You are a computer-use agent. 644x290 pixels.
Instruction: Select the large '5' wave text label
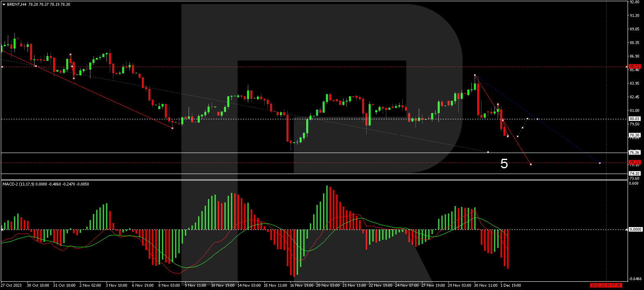click(x=504, y=164)
